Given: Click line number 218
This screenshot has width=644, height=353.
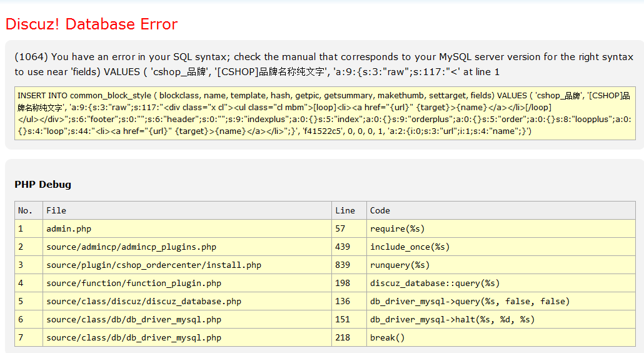Looking at the screenshot, I should coord(349,337).
